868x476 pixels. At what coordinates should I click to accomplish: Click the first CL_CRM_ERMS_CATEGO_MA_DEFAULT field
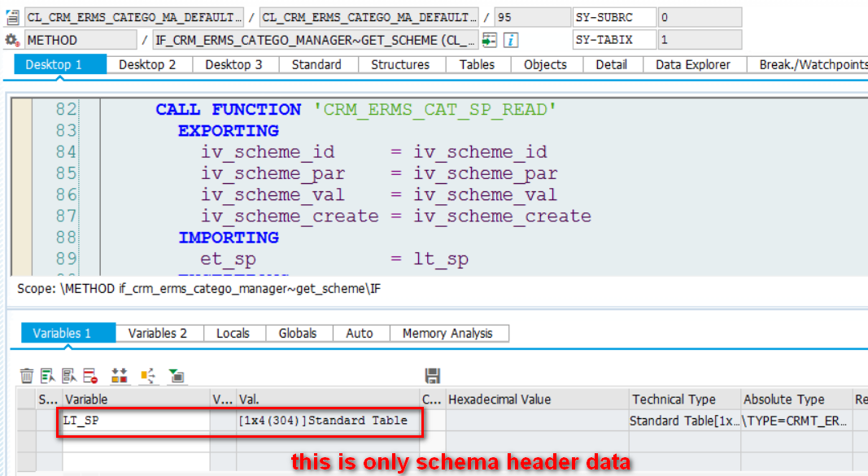pyautogui.click(x=133, y=18)
